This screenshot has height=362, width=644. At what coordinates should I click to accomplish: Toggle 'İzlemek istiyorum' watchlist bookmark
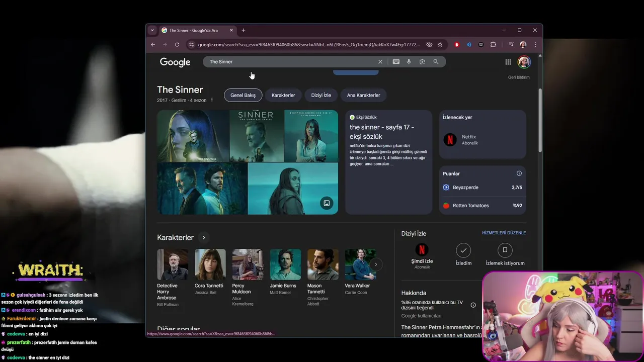pyautogui.click(x=505, y=255)
